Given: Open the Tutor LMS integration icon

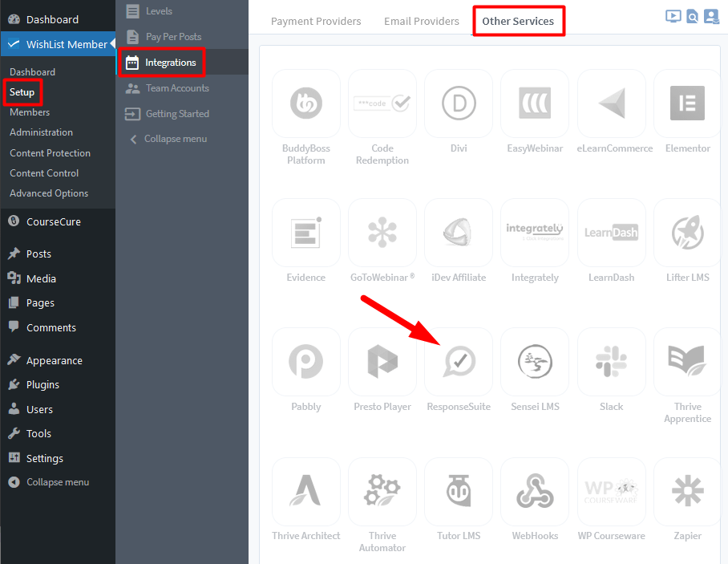Looking at the screenshot, I should 459,492.
